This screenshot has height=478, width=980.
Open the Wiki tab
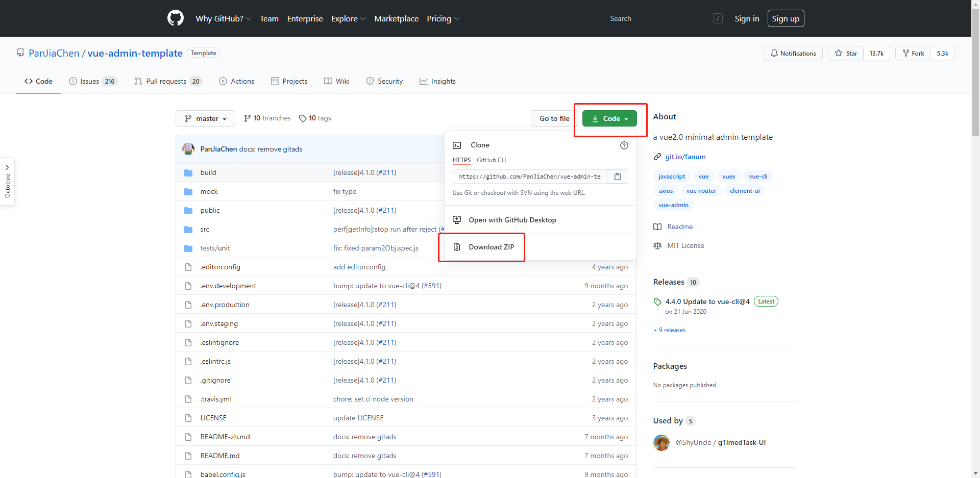(x=336, y=81)
